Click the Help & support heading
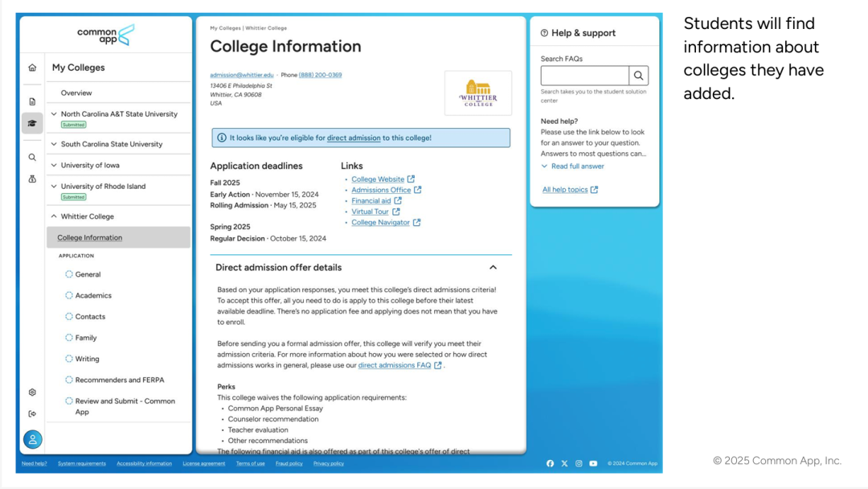The image size is (868, 489). [583, 33]
